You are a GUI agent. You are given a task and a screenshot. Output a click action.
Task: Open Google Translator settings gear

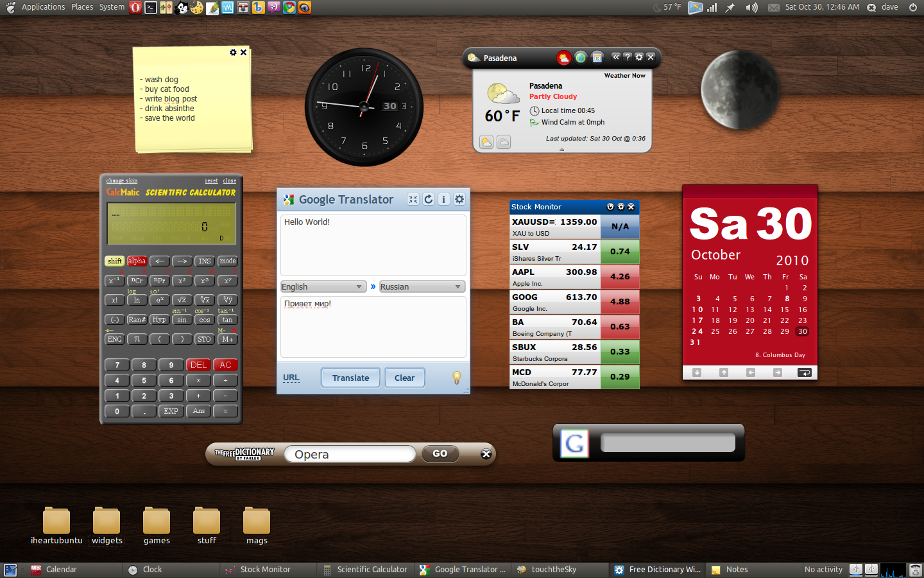click(x=459, y=200)
